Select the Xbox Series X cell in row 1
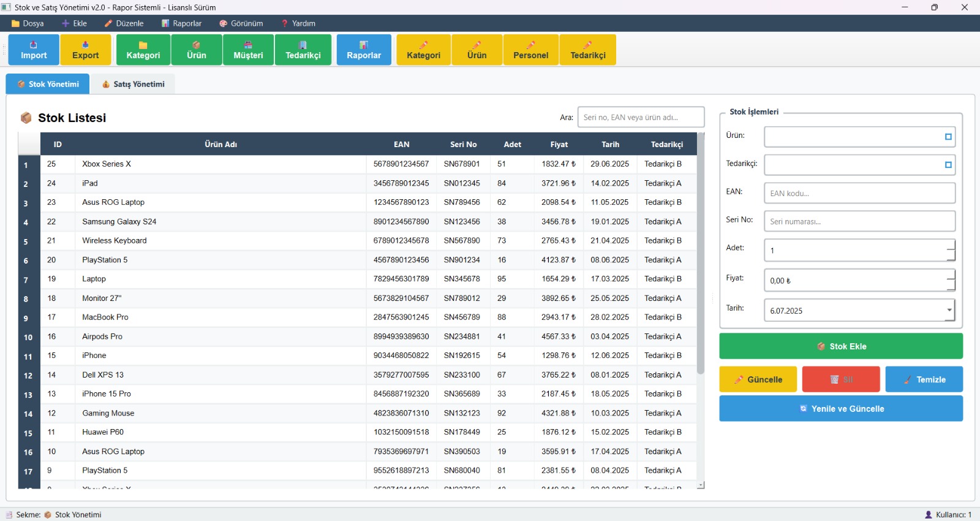 [x=221, y=164]
